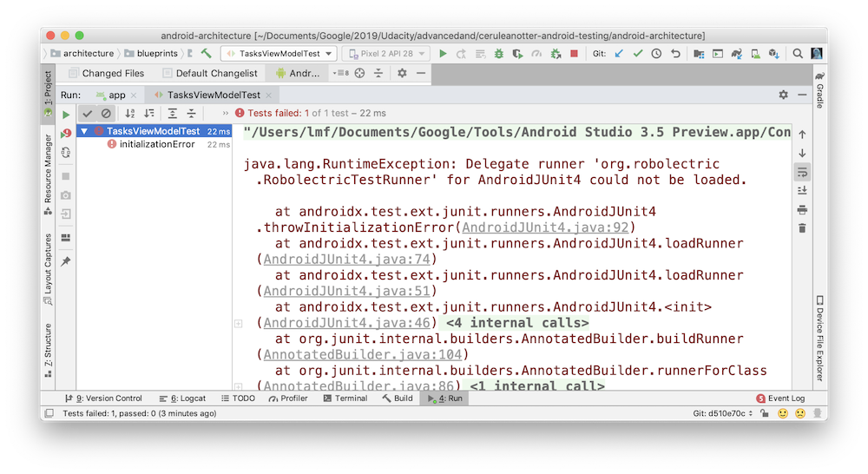Clear console output with trash icon
The height and width of the screenshot is (474, 868).
point(802,228)
